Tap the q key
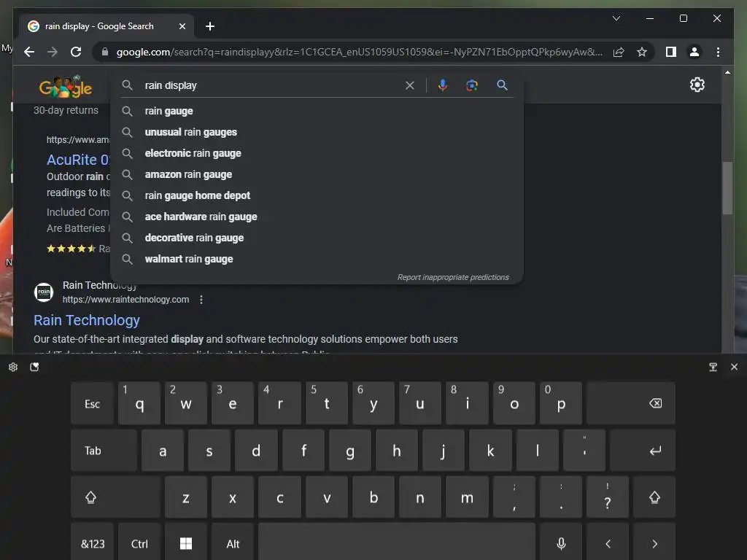The height and width of the screenshot is (560, 747). tap(139, 403)
